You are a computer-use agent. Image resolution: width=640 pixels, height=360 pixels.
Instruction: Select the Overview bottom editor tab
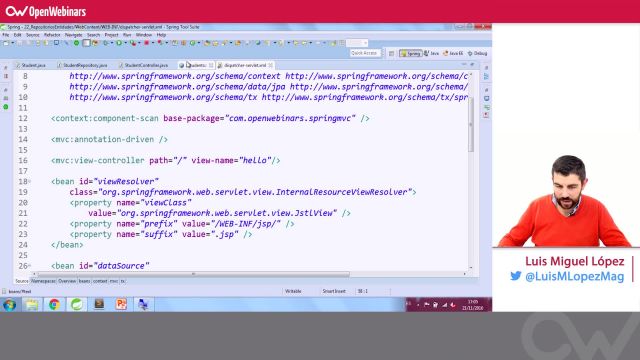coord(67,281)
